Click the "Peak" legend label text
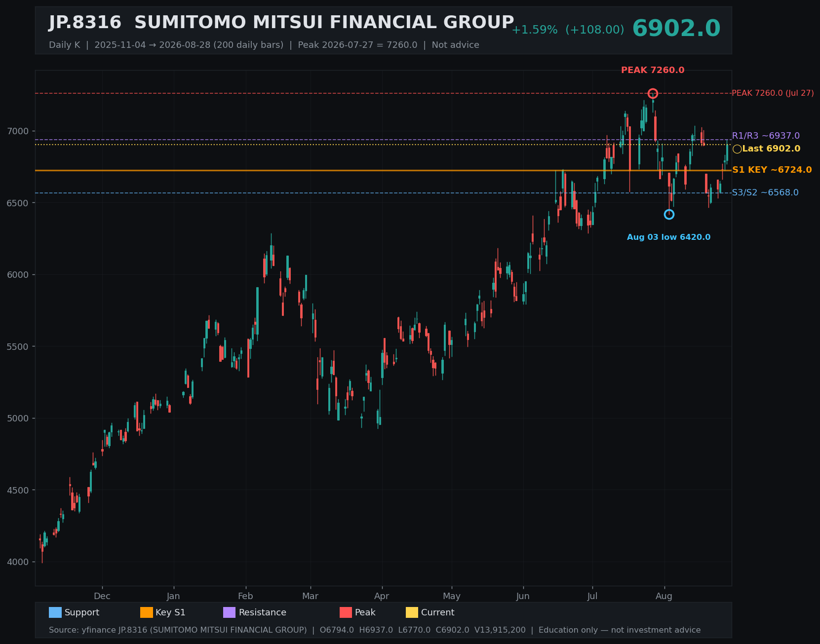 pos(365,612)
